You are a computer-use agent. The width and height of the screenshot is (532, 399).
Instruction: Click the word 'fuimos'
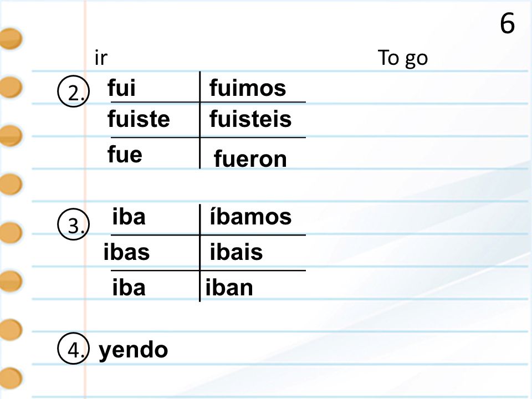tap(248, 88)
